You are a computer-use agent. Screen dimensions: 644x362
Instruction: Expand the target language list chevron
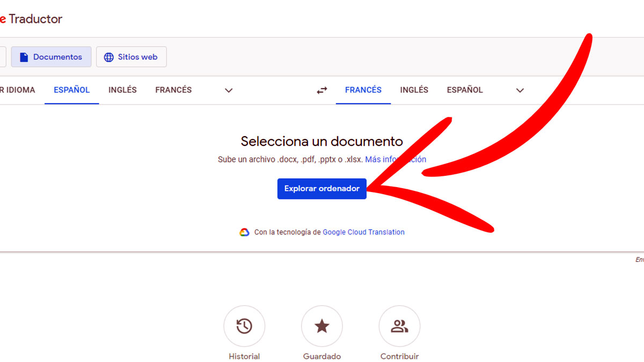point(519,91)
